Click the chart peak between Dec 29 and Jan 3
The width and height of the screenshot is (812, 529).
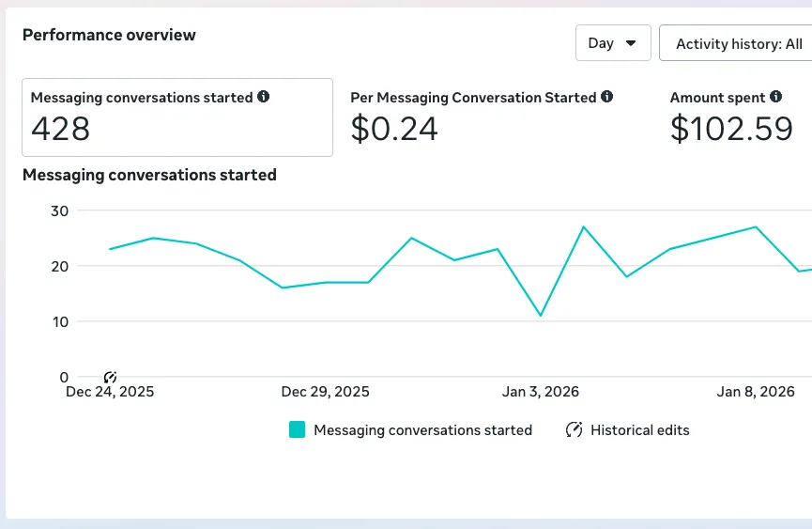(411, 238)
